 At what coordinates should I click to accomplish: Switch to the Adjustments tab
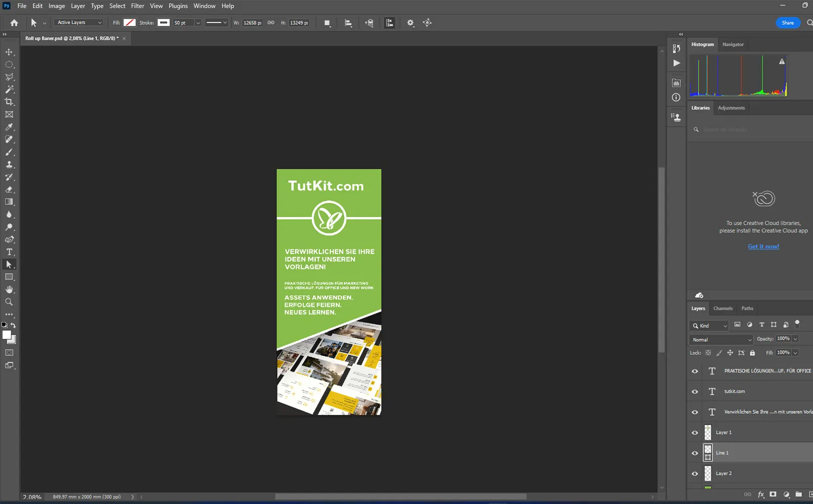coord(731,108)
